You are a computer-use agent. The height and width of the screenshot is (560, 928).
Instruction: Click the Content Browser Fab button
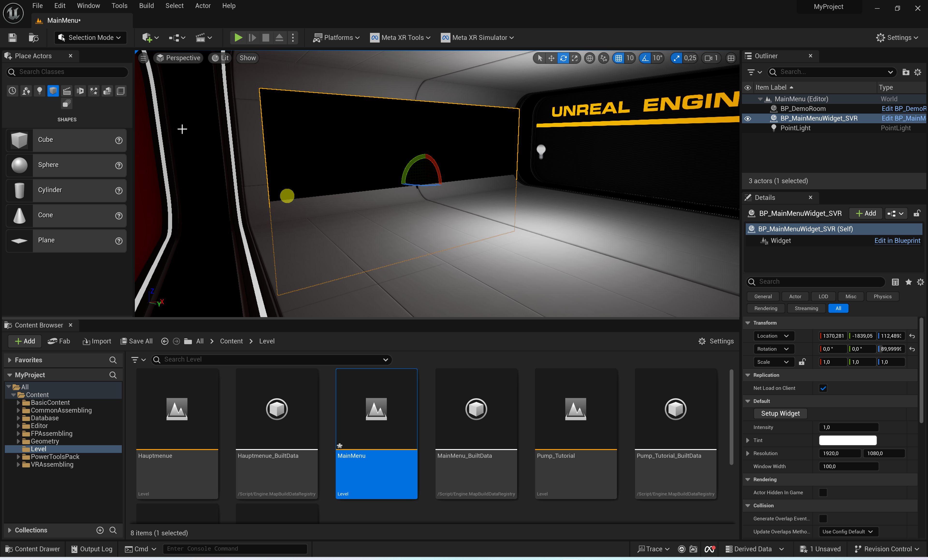pyautogui.click(x=59, y=341)
